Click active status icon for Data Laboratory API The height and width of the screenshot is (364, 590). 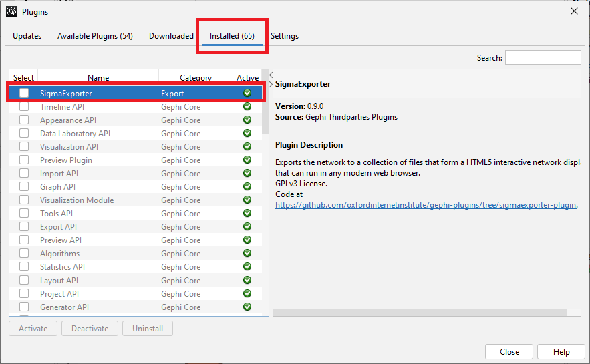[x=247, y=133]
